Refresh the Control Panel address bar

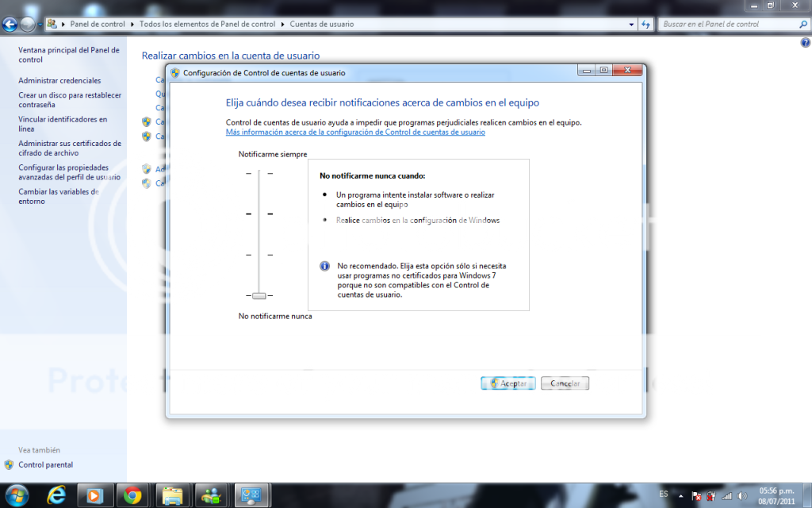[645, 25]
